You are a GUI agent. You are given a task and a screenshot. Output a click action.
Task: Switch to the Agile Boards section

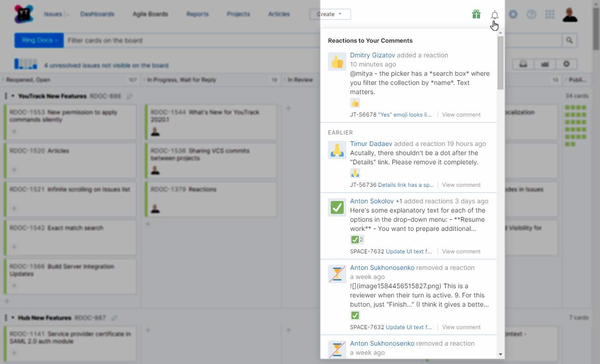[151, 14]
